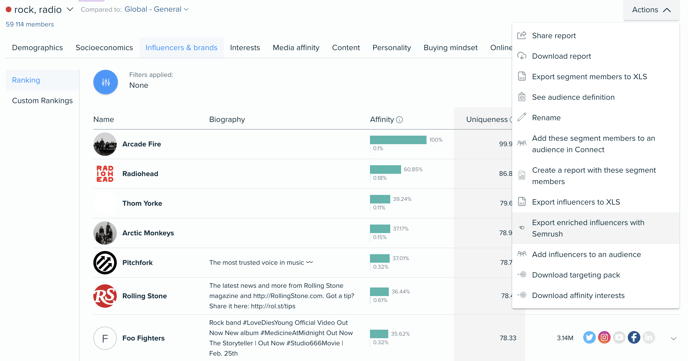Click the Download report cloud icon
The image size is (688, 361).
click(522, 56)
